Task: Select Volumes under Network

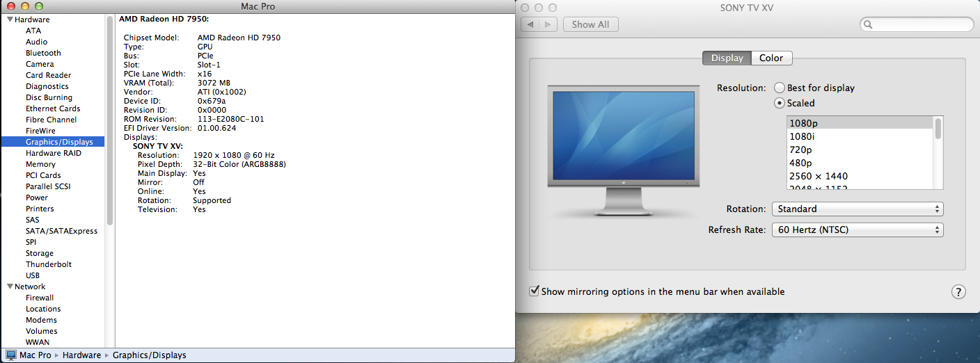Action: click(x=42, y=331)
